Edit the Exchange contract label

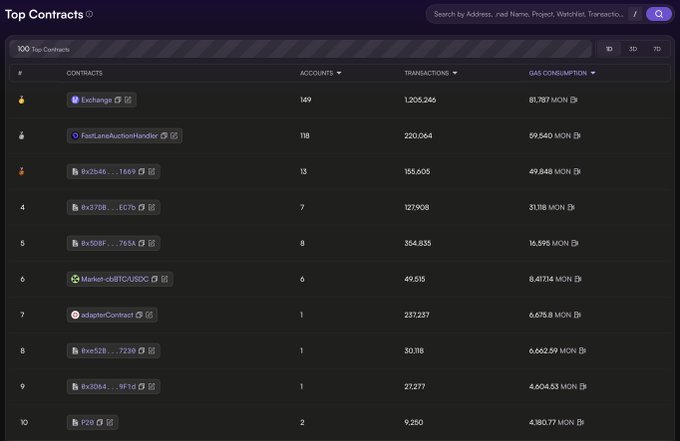coord(128,100)
